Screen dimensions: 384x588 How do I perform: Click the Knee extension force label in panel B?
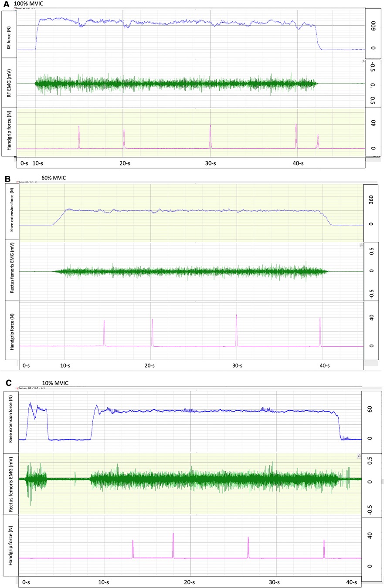(12, 211)
